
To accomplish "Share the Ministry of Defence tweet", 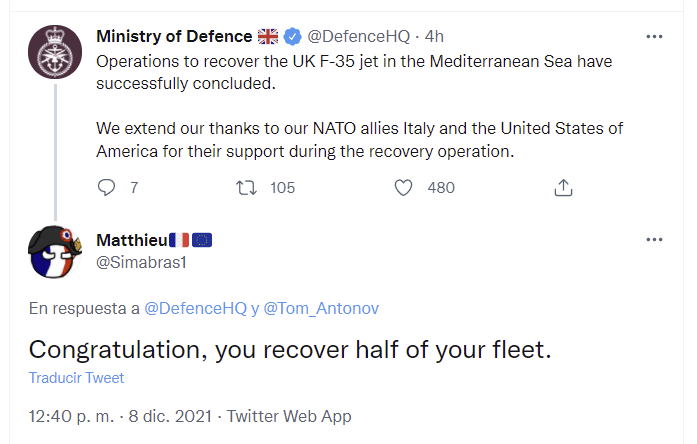I will pyautogui.click(x=563, y=188).
